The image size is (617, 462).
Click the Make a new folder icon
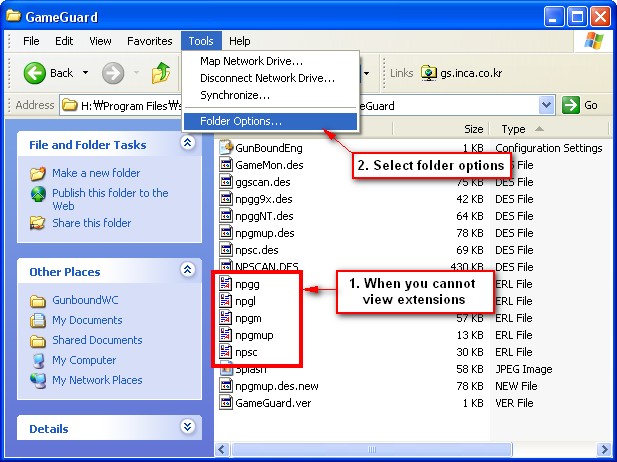pos(38,173)
